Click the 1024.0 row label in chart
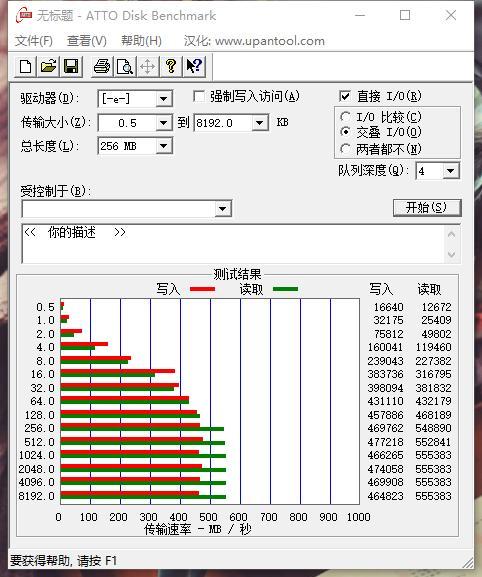This screenshot has width=482, height=577. point(37,455)
